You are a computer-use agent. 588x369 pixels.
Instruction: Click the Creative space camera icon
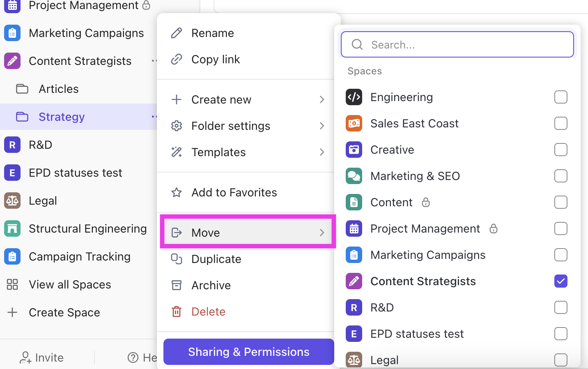click(354, 150)
